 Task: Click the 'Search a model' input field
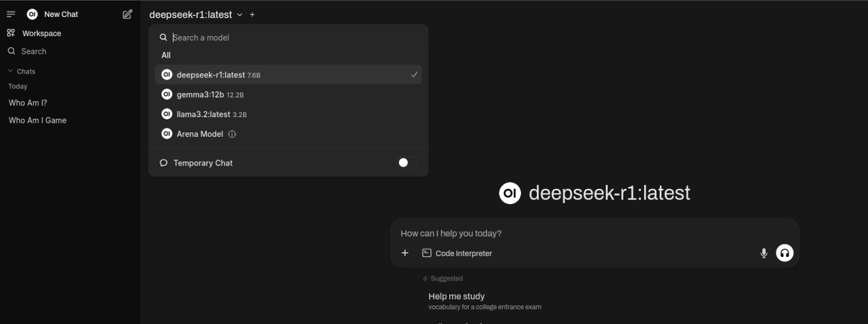[294, 38]
